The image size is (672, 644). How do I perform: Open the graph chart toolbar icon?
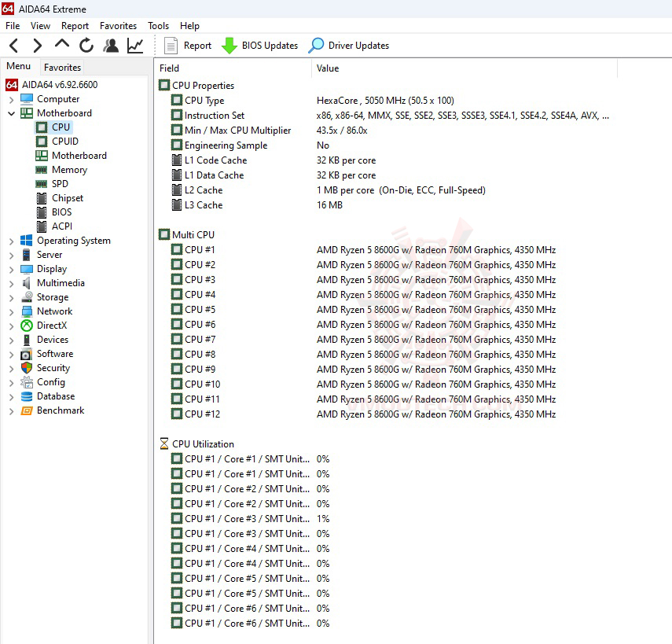tap(135, 46)
